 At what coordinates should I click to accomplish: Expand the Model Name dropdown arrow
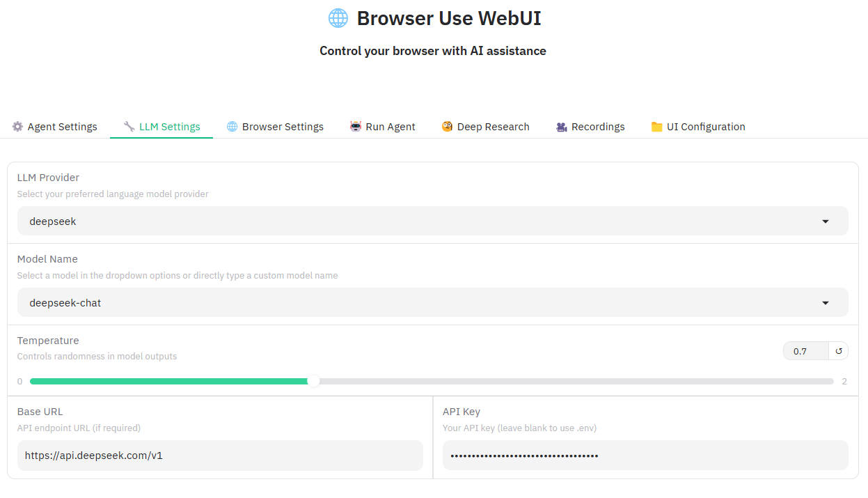tap(826, 303)
